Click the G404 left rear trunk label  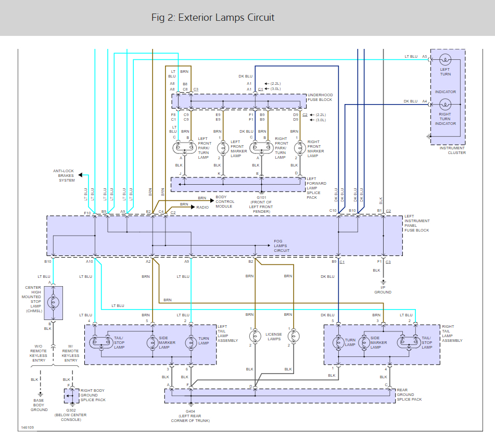191,416
